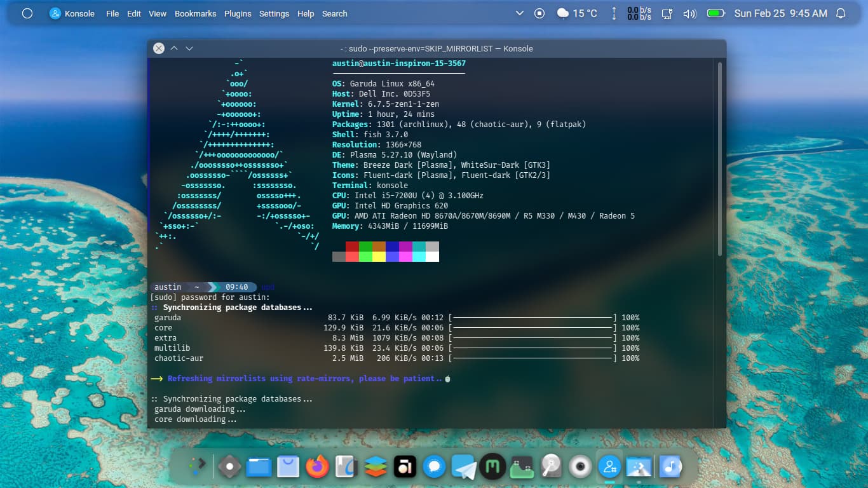Open the notebook document dock icon
The height and width of the screenshot is (488, 868).
[346, 467]
